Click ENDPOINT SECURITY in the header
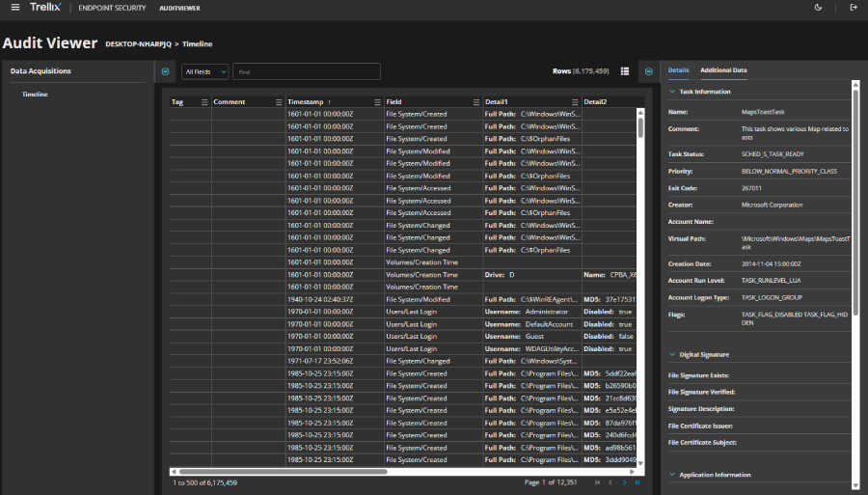The image size is (868, 495). [112, 9]
